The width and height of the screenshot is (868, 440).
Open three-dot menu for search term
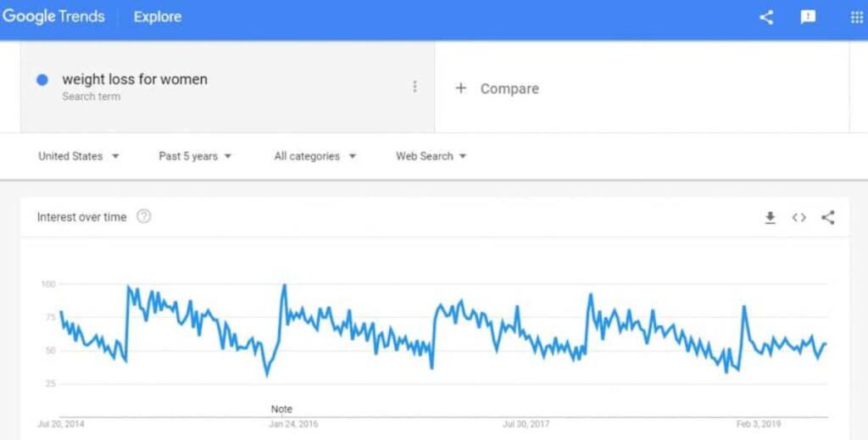415,86
